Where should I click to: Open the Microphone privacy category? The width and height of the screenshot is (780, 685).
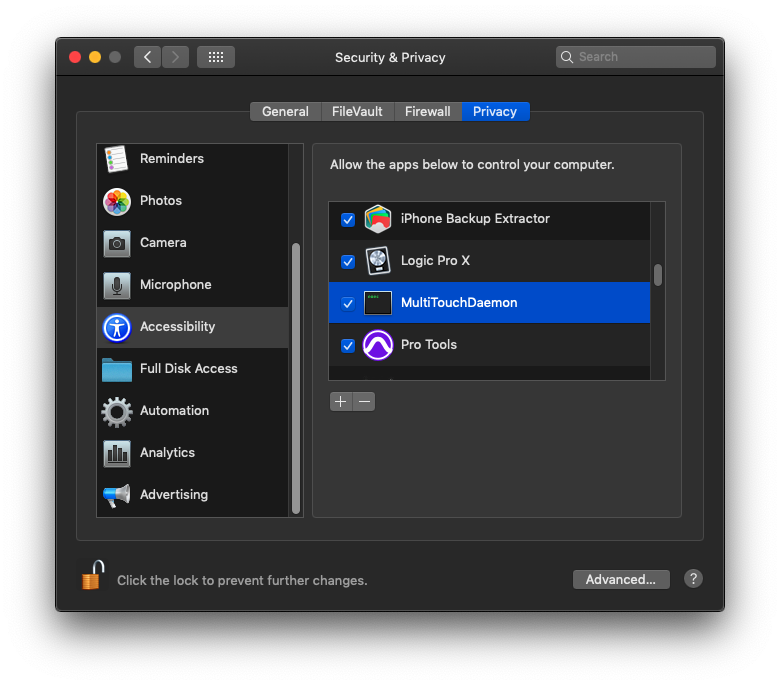click(175, 285)
